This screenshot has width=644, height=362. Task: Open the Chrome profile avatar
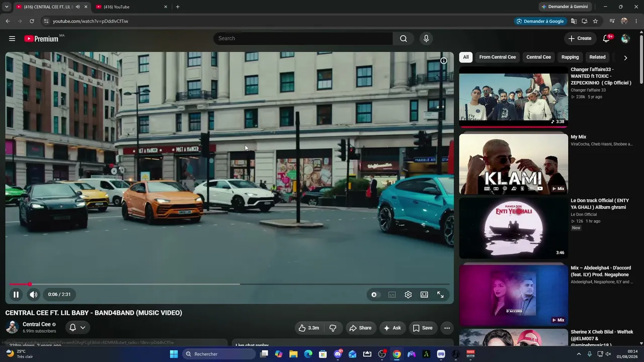[x=624, y=21]
